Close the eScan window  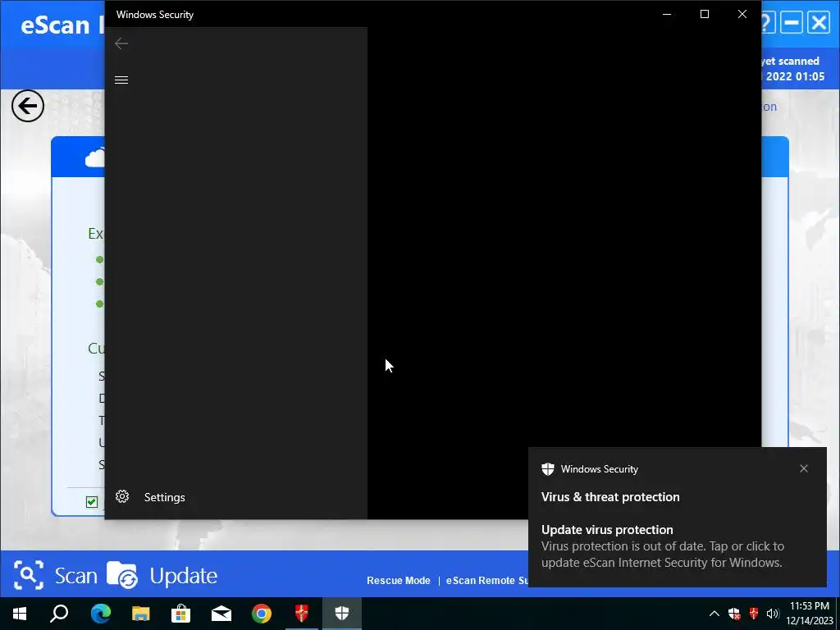click(x=819, y=23)
